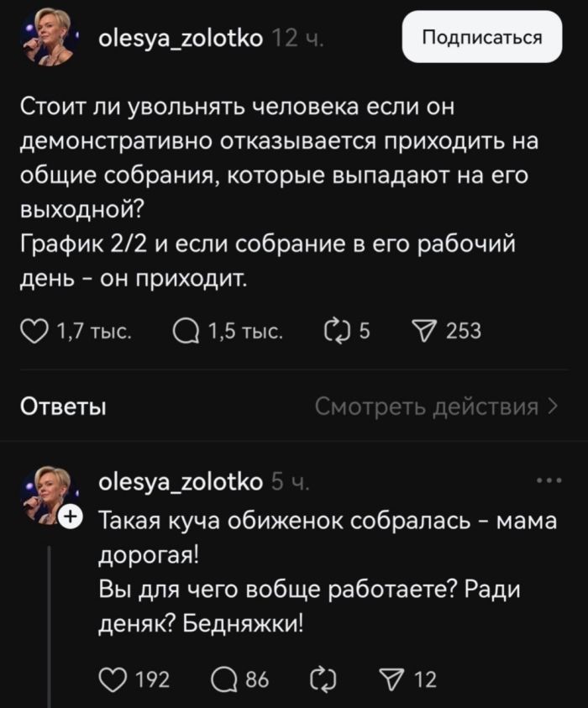Open olesya_zolotko profile from post header

[x=181, y=38]
